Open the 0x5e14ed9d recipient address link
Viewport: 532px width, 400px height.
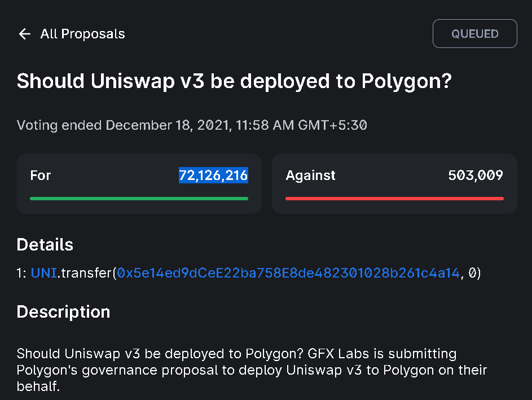[x=289, y=274]
